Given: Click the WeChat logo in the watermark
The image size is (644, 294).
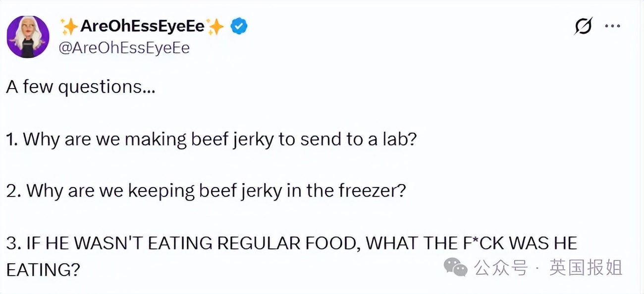Looking at the screenshot, I should 455,268.
